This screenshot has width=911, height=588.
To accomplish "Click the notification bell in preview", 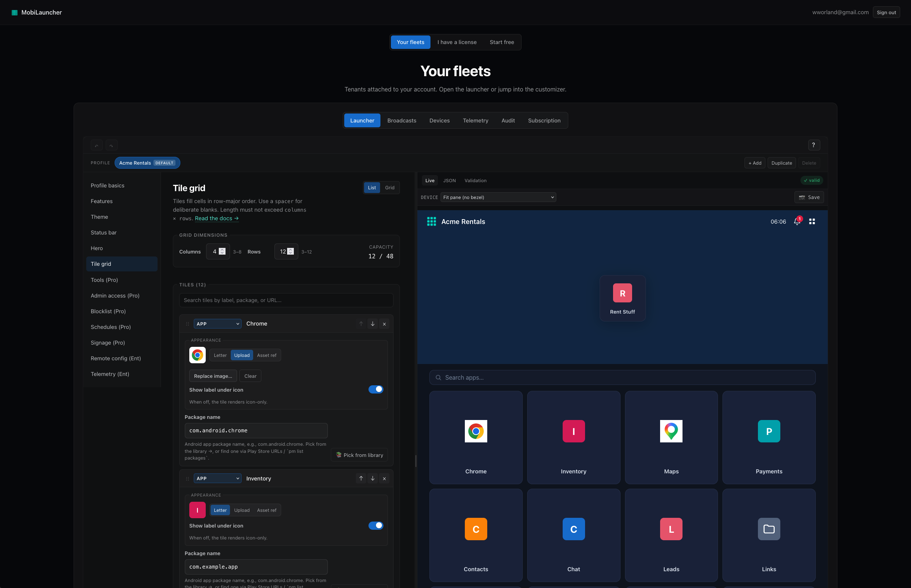I will pyautogui.click(x=797, y=221).
